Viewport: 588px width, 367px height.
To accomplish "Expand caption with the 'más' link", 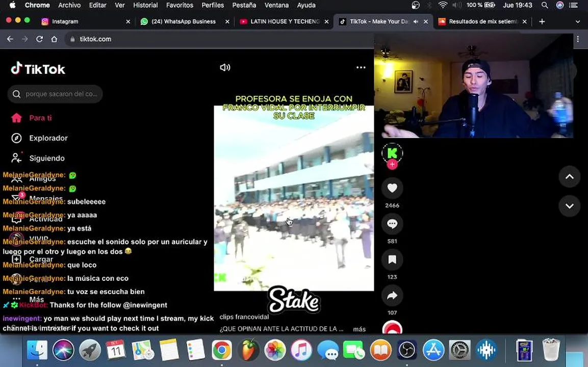I will click(359, 329).
